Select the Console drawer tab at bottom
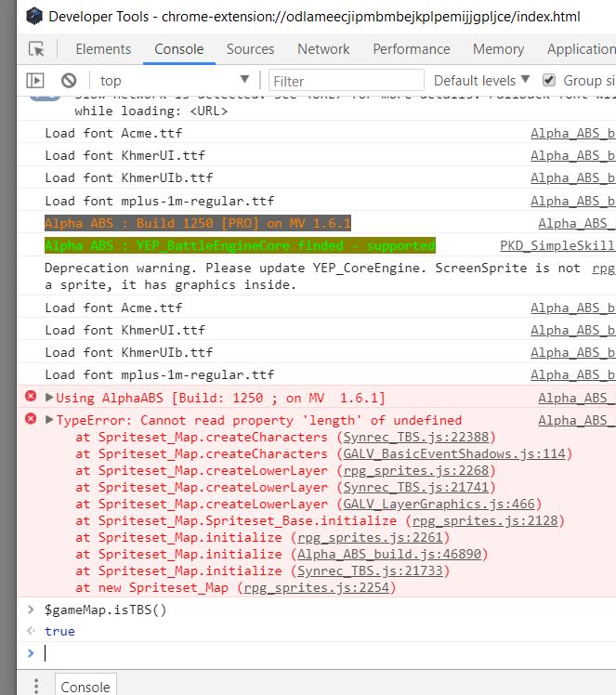 pyautogui.click(x=85, y=686)
